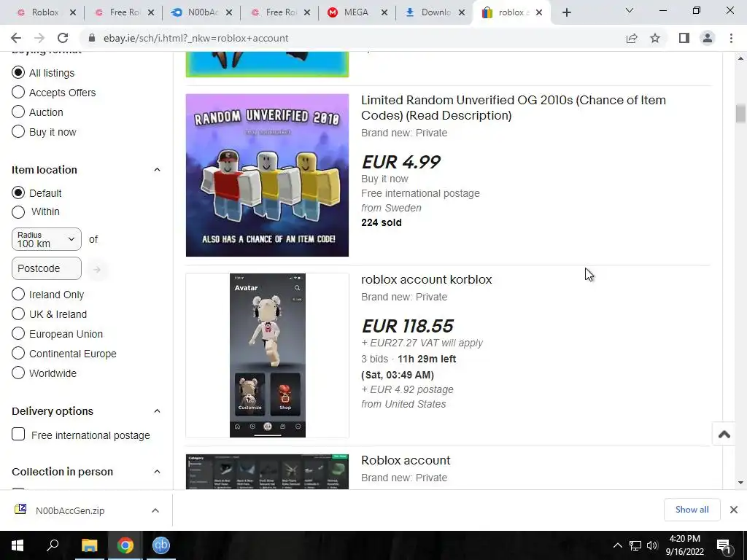Screen dimensions: 747x560
Task: Click the Chrome taskbar icon
Action: coord(125,545)
